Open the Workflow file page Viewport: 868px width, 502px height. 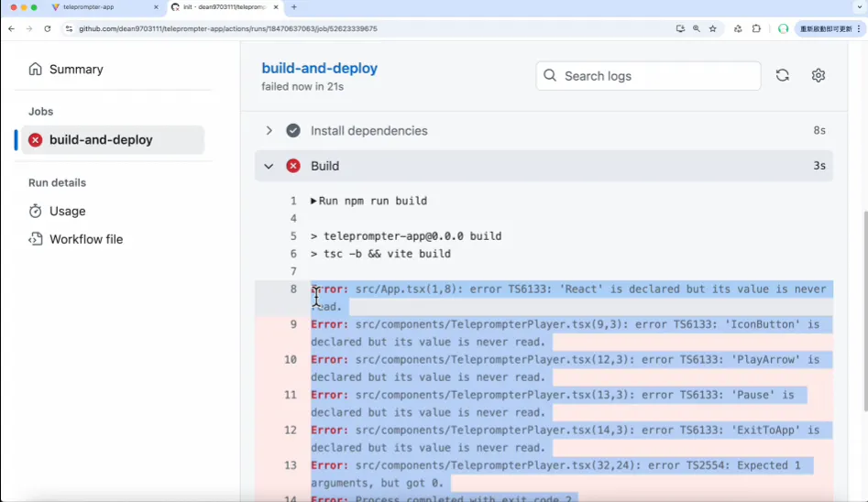pos(86,239)
